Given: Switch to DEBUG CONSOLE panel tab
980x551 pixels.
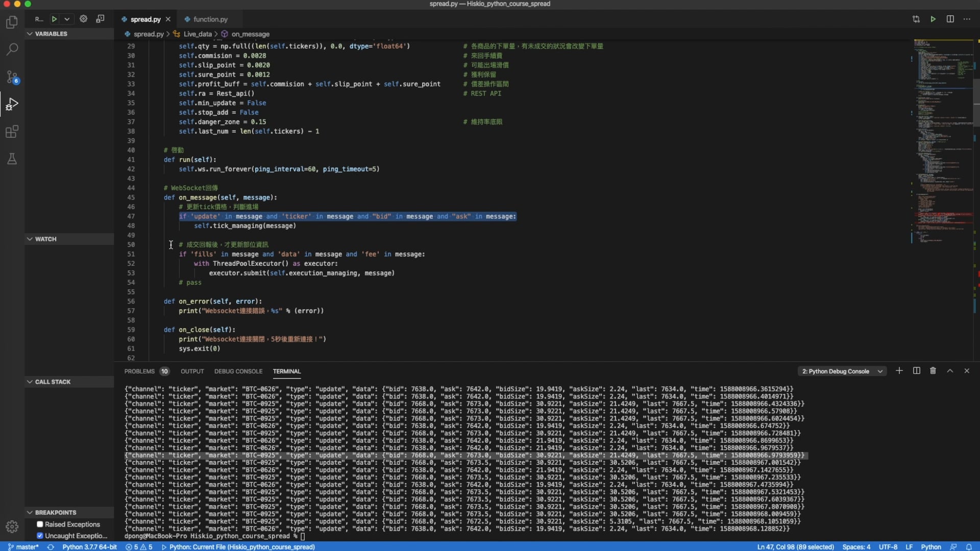Looking at the screenshot, I should point(238,371).
